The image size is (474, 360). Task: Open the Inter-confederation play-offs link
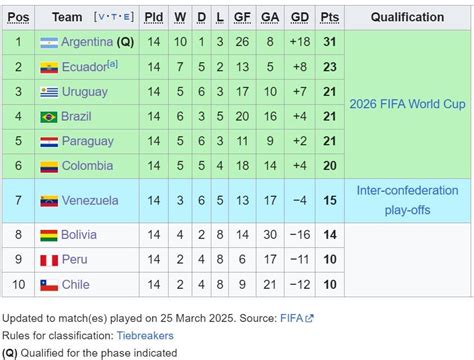tap(407, 200)
